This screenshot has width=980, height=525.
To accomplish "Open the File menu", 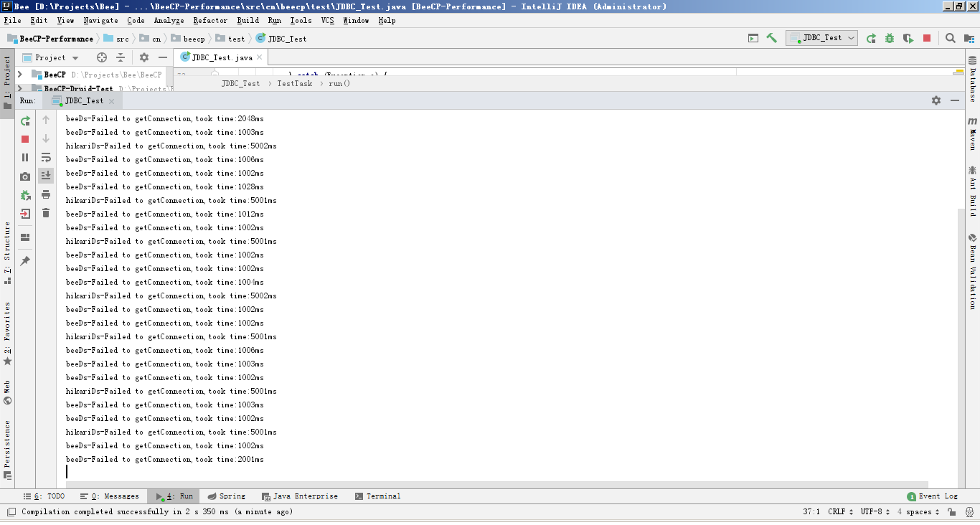I will [x=12, y=21].
